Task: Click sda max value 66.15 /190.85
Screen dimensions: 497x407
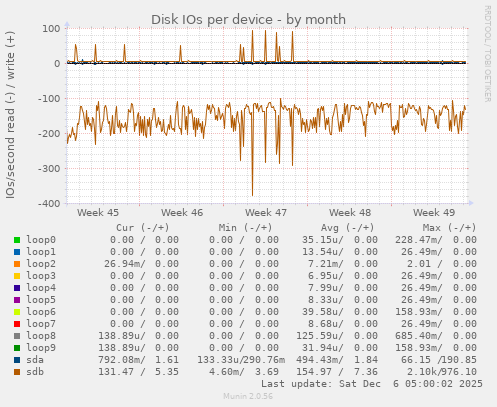Action: (x=439, y=360)
